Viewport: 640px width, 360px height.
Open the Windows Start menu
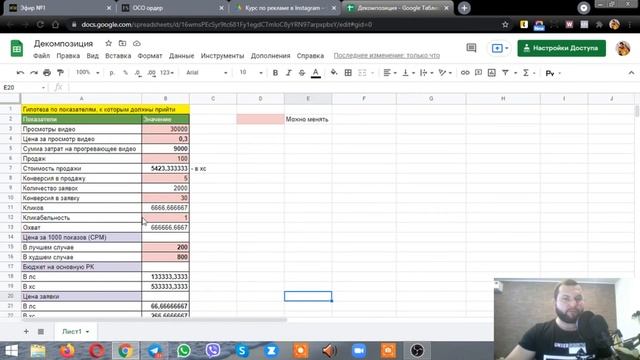pyautogui.click(x=11, y=351)
